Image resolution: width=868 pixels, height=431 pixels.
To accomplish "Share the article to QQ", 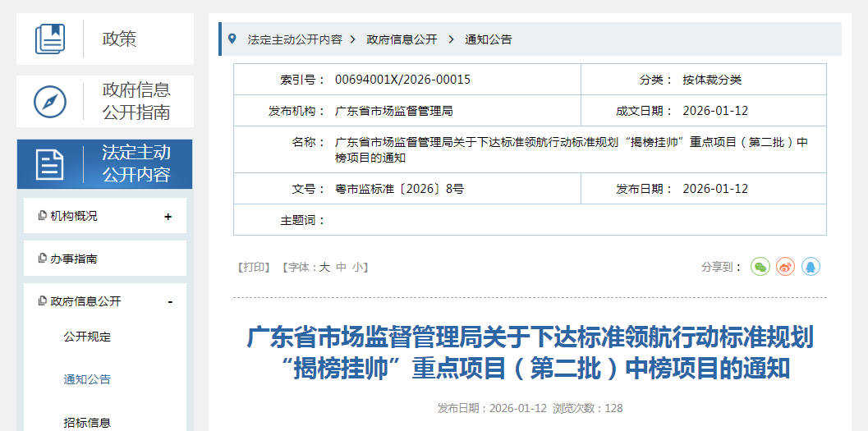I will (x=811, y=267).
